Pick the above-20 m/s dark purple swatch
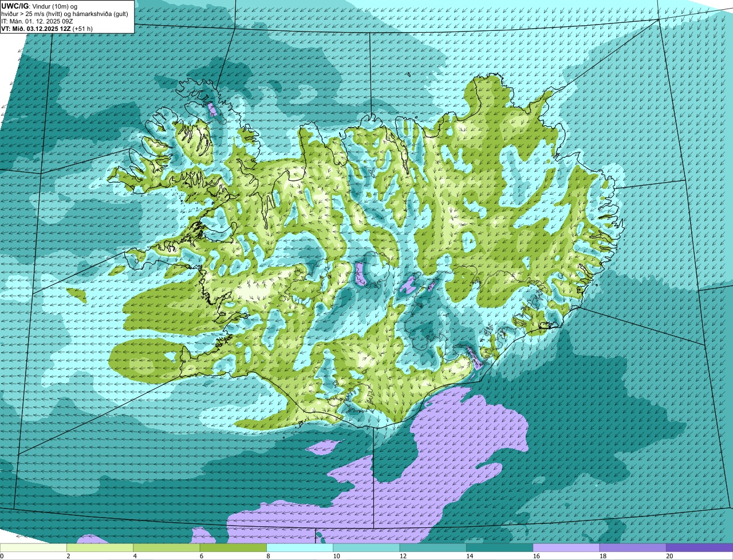Viewport: 733px width, 560px height. click(700, 548)
